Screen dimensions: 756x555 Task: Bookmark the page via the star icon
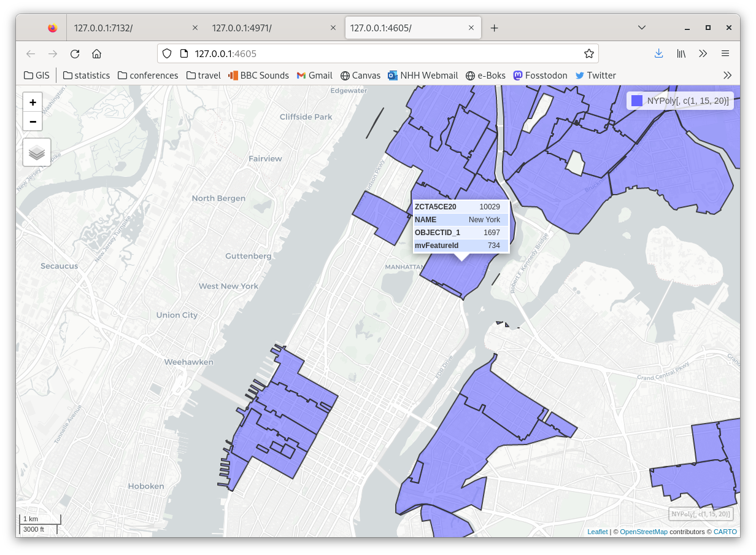pyautogui.click(x=588, y=53)
